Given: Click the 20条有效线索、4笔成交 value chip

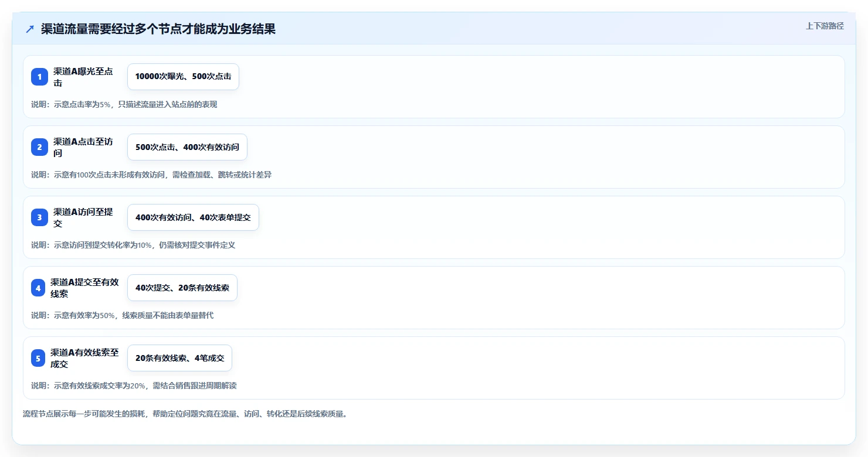Looking at the screenshot, I should [179, 358].
